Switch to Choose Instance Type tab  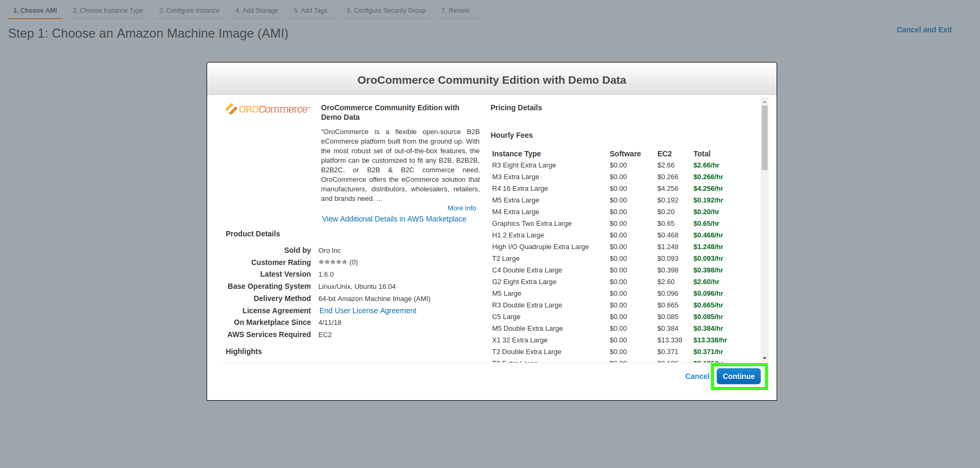(x=108, y=11)
